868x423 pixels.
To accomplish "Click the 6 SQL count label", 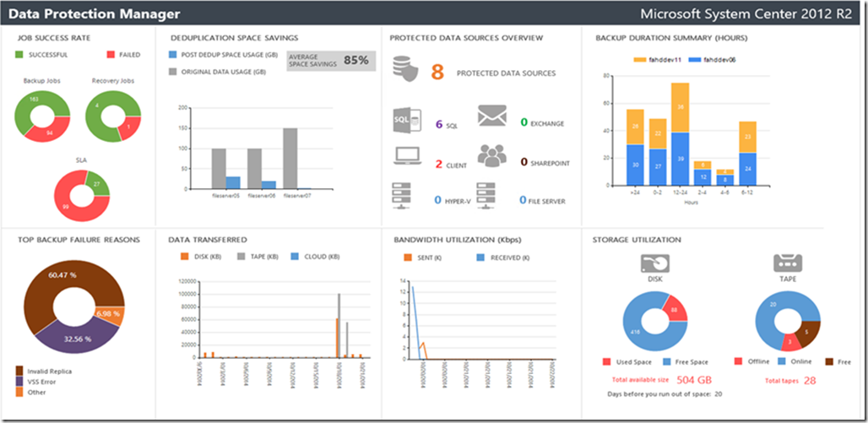I will point(446,125).
